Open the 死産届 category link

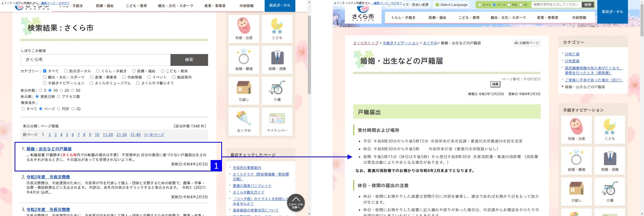pyautogui.click(x=572, y=61)
